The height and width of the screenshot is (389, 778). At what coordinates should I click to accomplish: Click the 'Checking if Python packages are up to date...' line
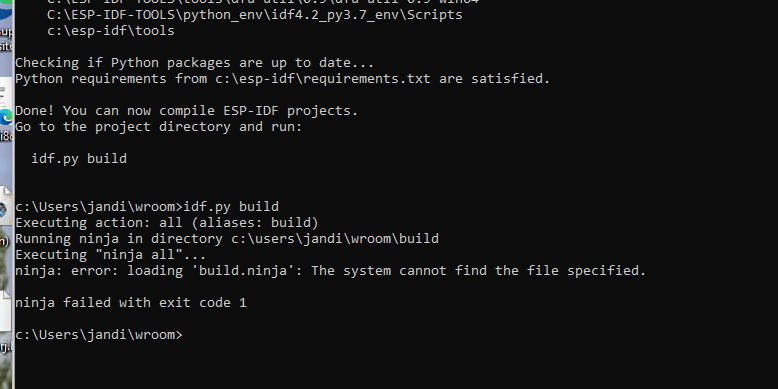tap(194, 63)
